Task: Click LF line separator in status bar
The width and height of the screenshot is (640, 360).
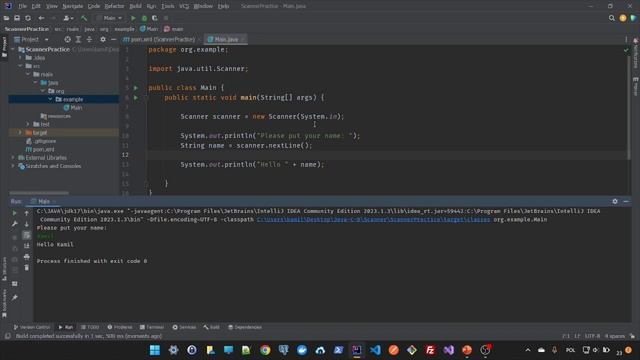Action: (x=577, y=336)
